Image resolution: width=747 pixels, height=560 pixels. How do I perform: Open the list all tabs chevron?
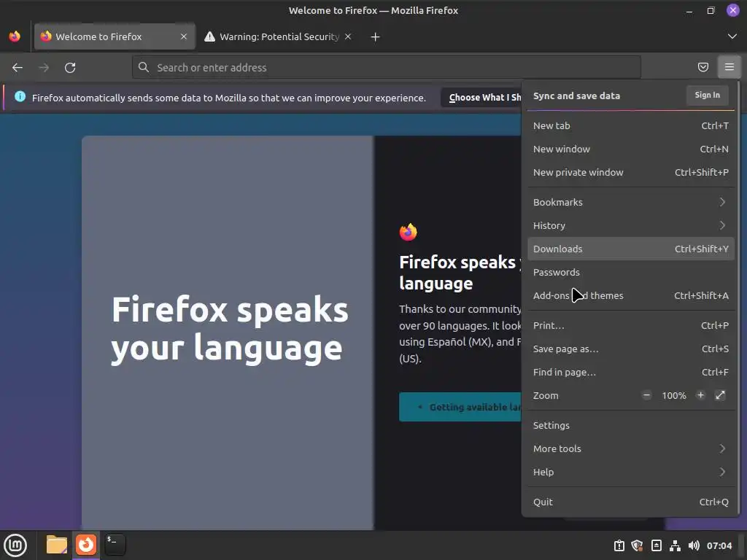[x=732, y=36]
